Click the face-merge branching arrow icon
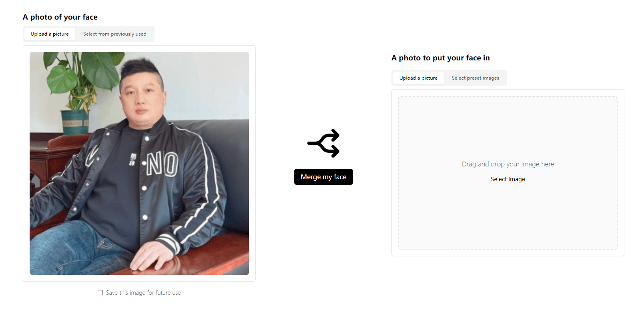The image size is (644, 310). (323, 143)
